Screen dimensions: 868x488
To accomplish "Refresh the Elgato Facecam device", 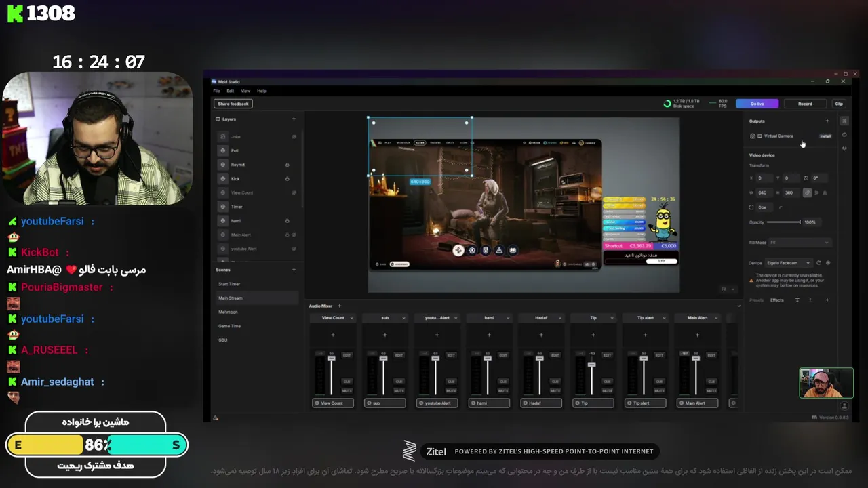I will coord(818,262).
